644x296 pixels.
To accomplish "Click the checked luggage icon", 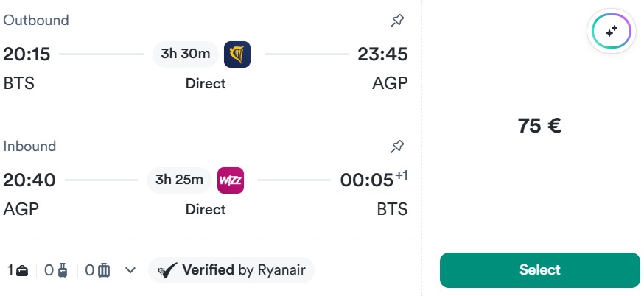I will click(103, 270).
